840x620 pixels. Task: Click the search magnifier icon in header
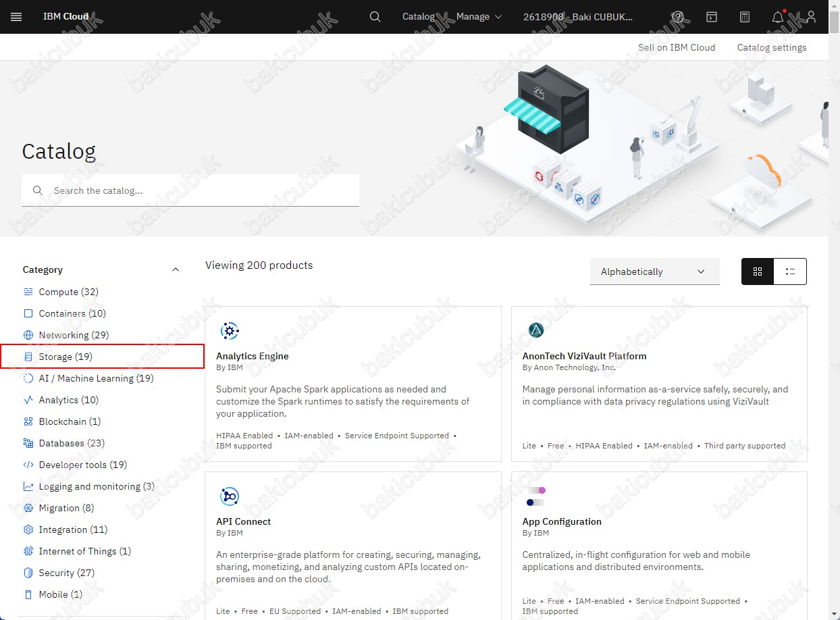tap(375, 17)
